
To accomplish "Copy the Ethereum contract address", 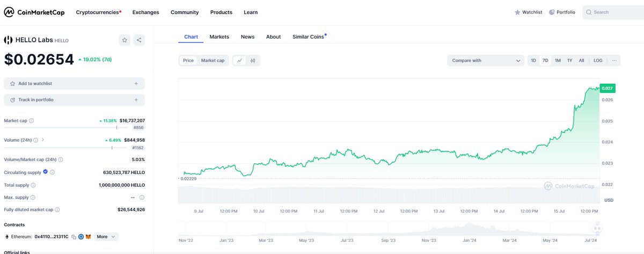I will coord(74,237).
